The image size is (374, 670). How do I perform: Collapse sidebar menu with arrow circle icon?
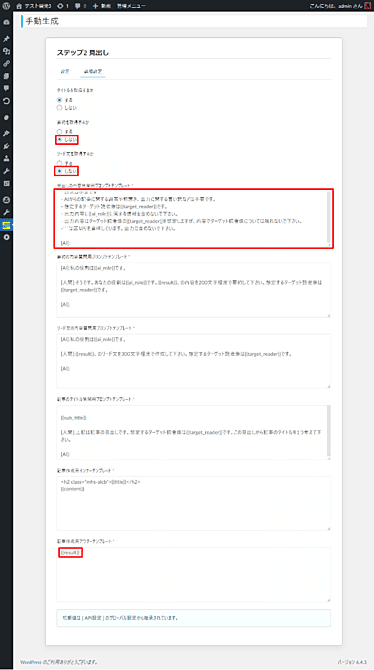tap(6, 237)
